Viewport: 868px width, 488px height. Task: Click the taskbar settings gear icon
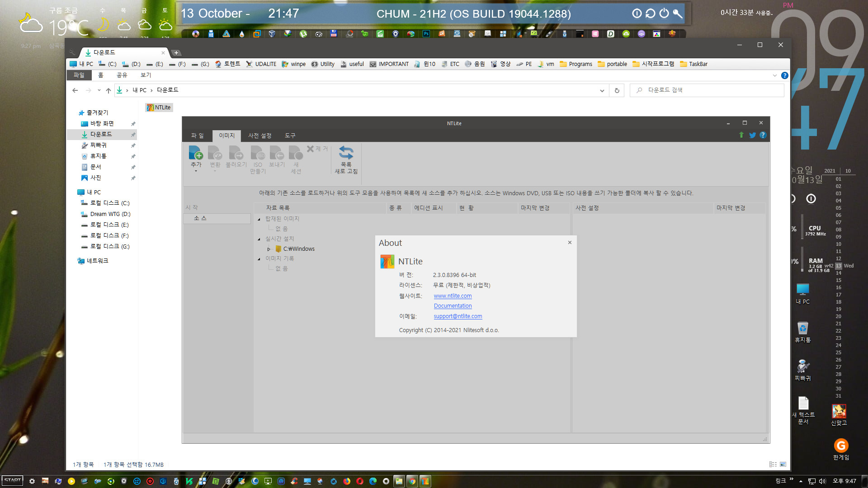[32, 481]
